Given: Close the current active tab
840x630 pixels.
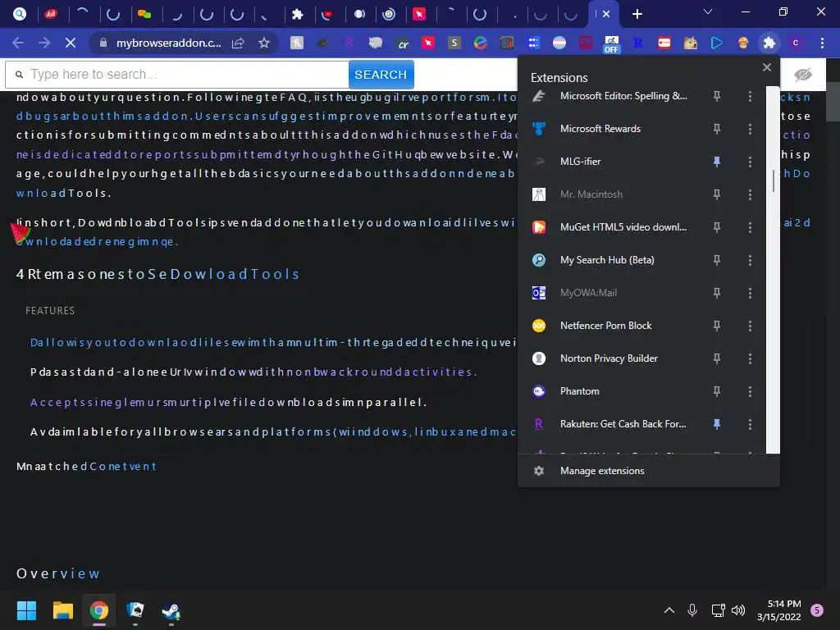Looking at the screenshot, I should pyautogui.click(x=606, y=14).
